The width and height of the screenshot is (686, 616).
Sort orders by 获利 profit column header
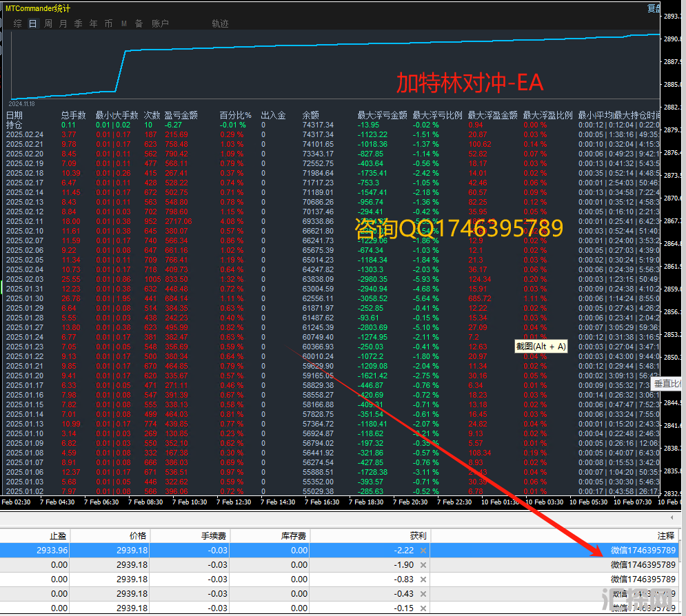(x=417, y=535)
